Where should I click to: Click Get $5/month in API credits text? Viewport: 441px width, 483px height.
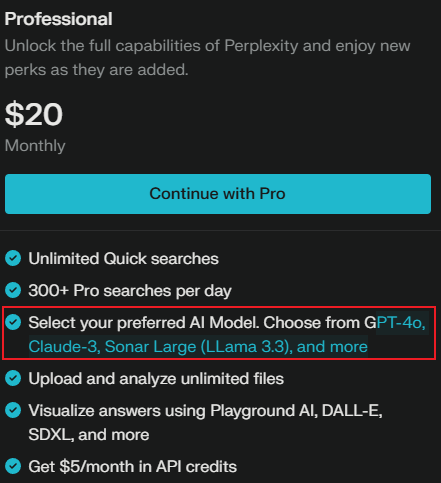(x=133, y=467)
